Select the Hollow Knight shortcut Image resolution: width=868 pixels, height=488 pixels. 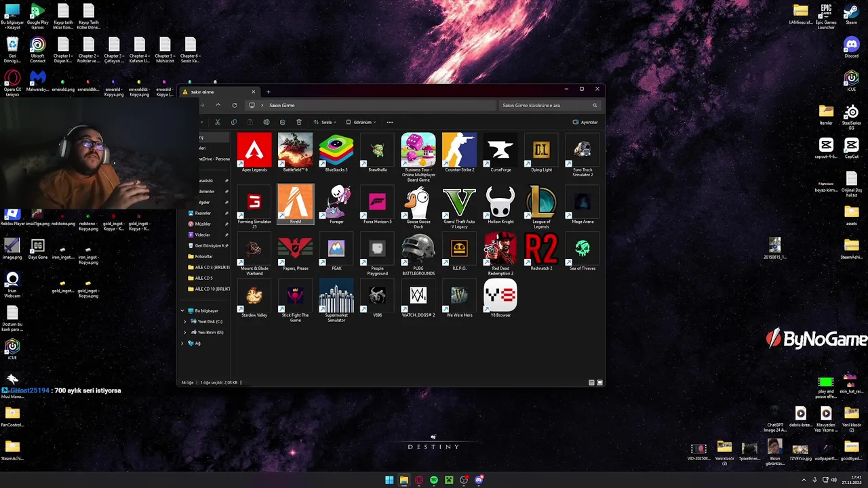tap(500, 204)
